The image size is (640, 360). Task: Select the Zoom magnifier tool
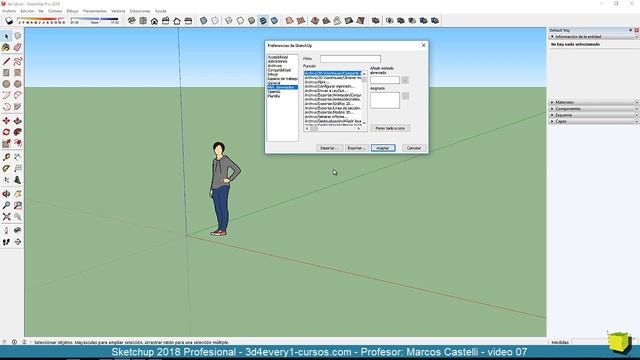point(6,205)
